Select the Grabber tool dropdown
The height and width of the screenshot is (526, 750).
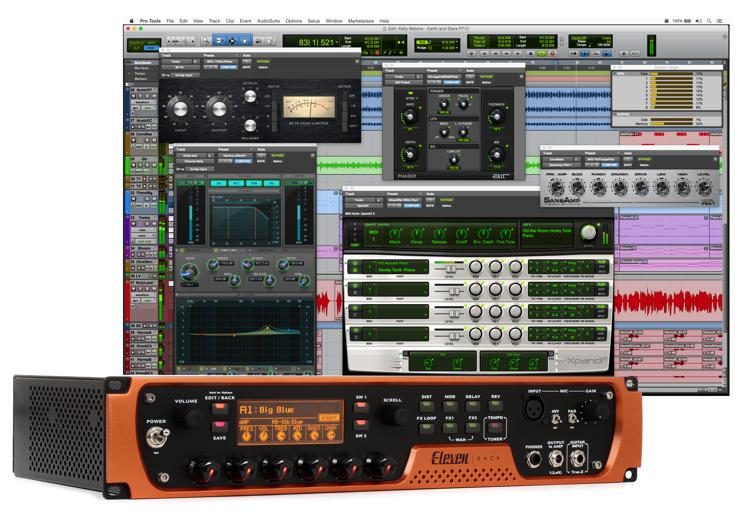245,41
